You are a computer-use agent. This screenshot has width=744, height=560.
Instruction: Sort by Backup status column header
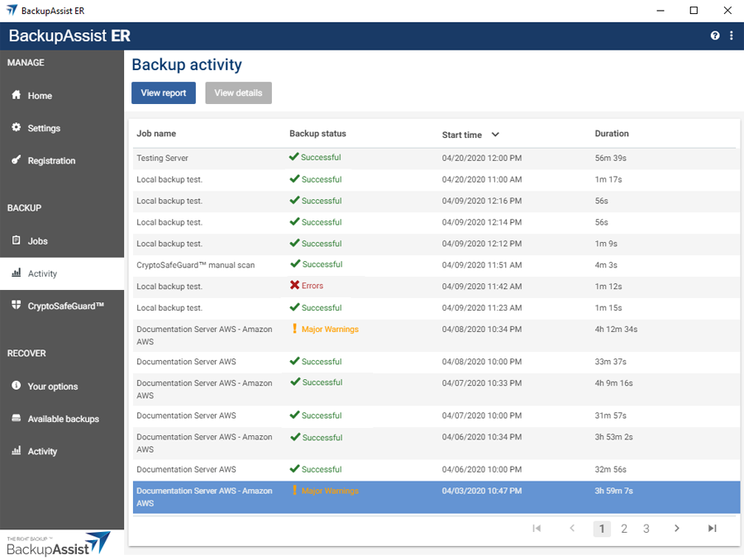pos(317,134)
